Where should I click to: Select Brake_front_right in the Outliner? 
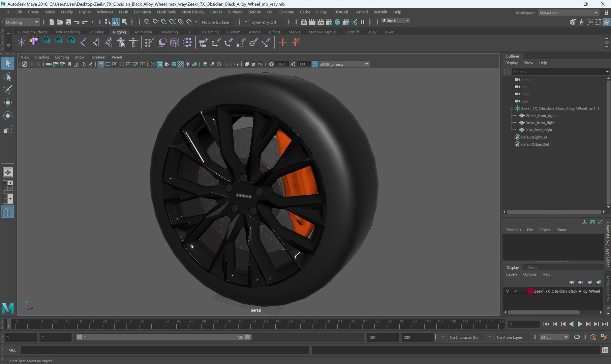tap(540, 123)
